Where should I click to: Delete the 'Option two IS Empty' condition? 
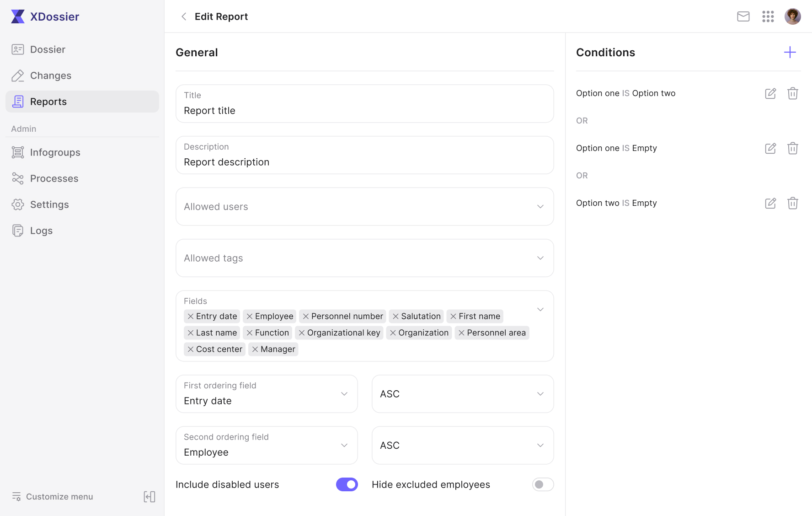pyautogui.click(x=792, y=203)
